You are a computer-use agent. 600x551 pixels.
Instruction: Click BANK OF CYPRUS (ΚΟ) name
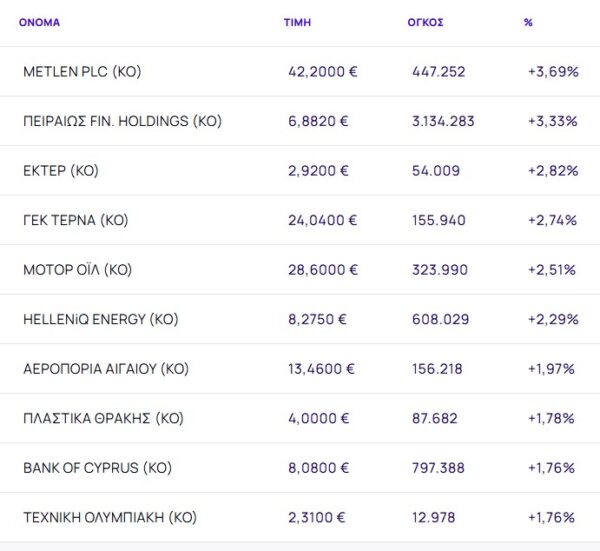point(95,468)
